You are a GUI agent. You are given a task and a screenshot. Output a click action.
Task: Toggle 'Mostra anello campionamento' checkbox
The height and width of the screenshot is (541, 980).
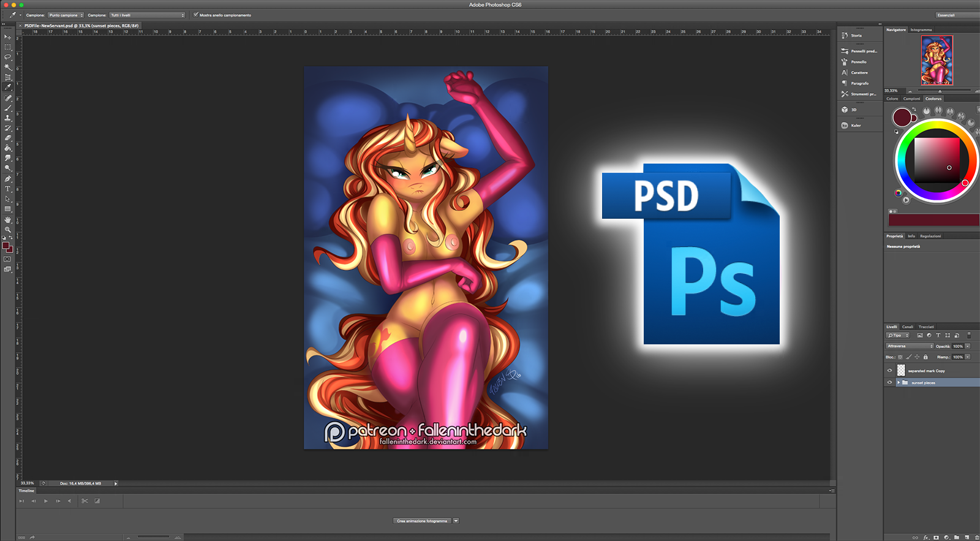point(196,15)
